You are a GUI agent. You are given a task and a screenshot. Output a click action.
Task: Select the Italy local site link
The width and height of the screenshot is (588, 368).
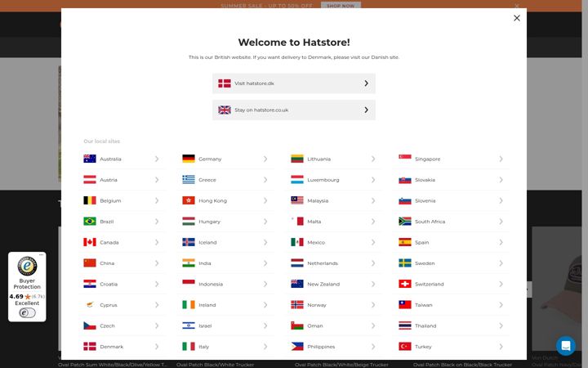click(226, 347)
